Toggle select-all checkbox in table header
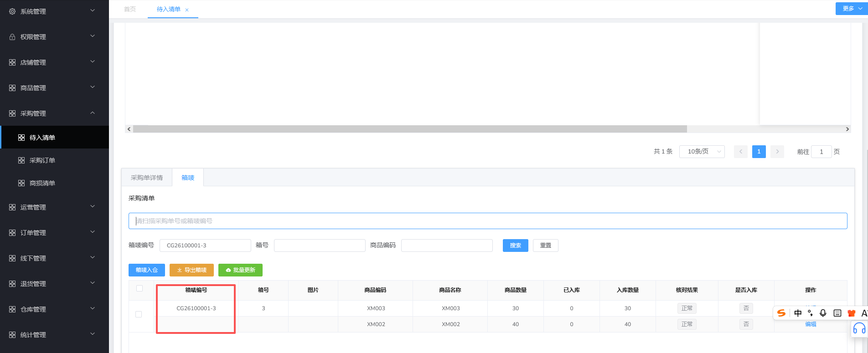 139,288
